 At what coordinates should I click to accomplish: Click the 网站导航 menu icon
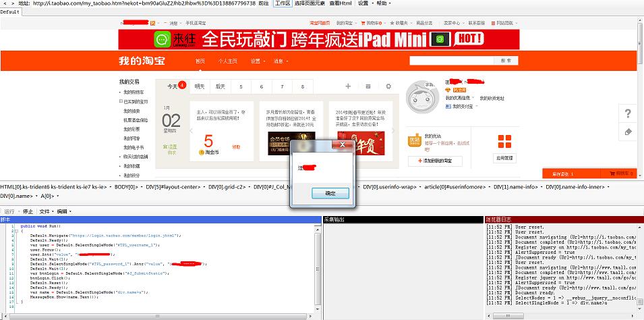493,23
